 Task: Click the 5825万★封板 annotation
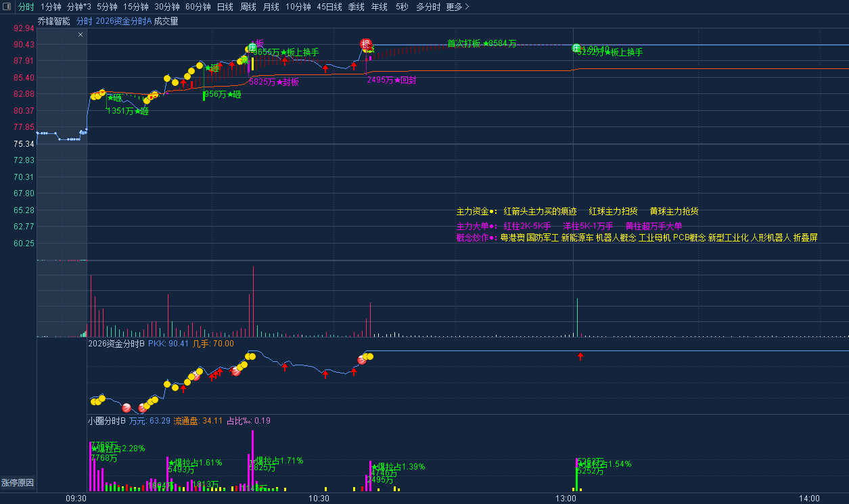[274, 82]
